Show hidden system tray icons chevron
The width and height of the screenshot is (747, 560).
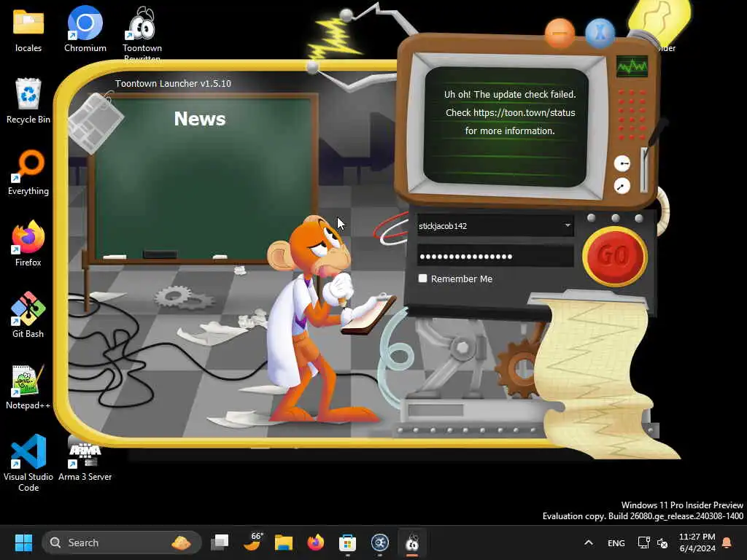589,542
